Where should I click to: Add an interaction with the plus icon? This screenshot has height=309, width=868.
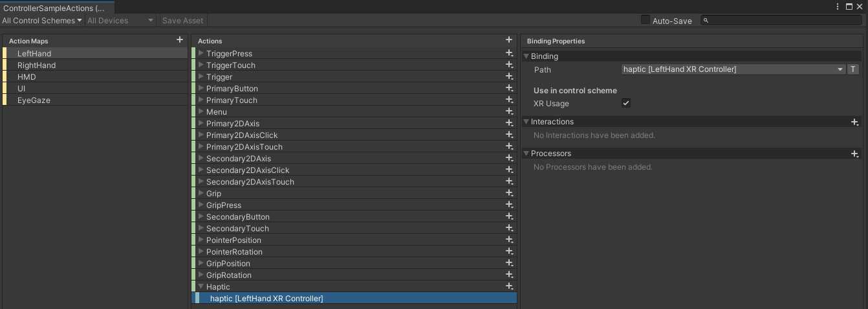click(854, 122)
